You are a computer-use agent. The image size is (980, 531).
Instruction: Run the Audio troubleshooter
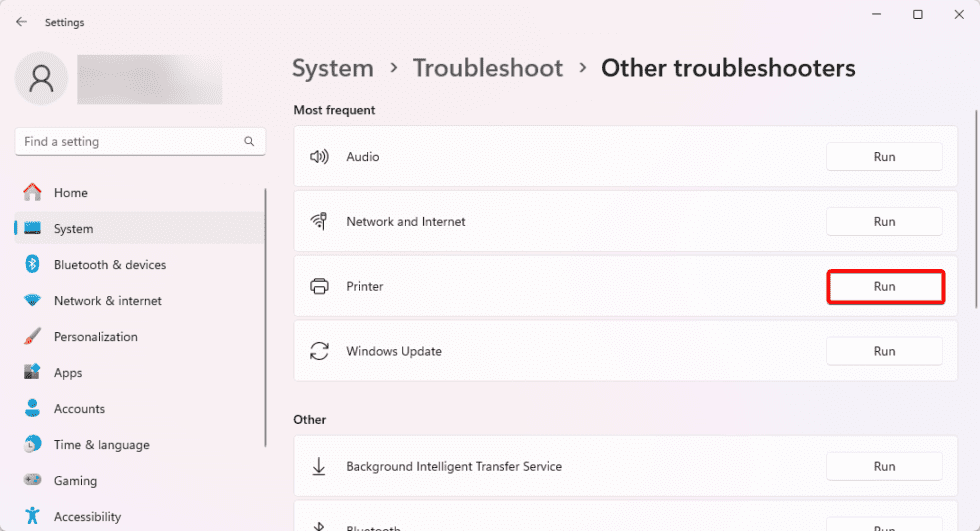[x=883, y=157]
